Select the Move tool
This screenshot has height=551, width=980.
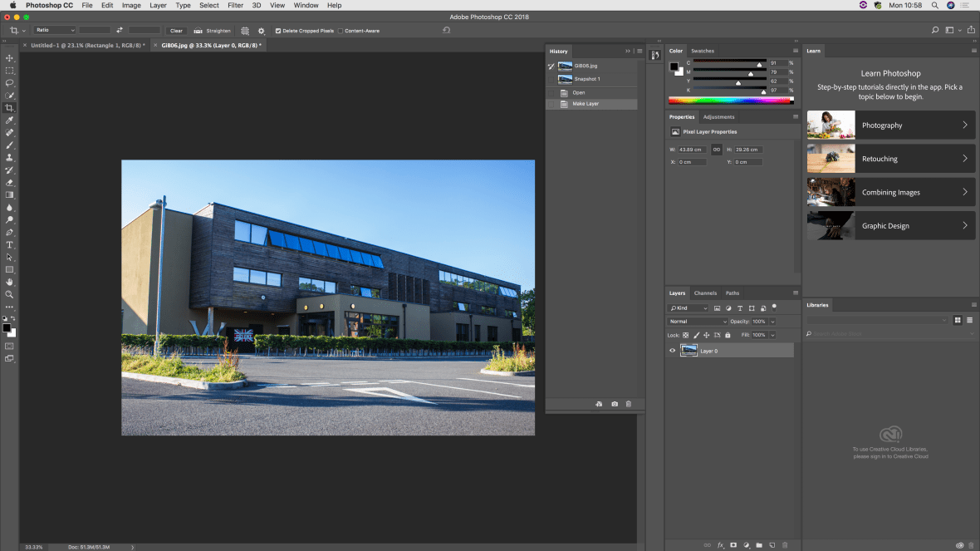pos(10,58)
